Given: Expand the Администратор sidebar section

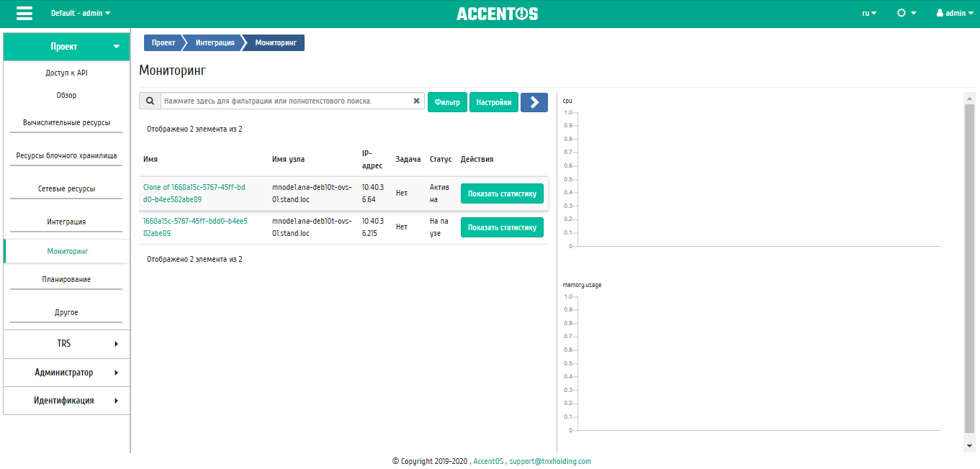Looking at the screenshot, I should (66, 373).
